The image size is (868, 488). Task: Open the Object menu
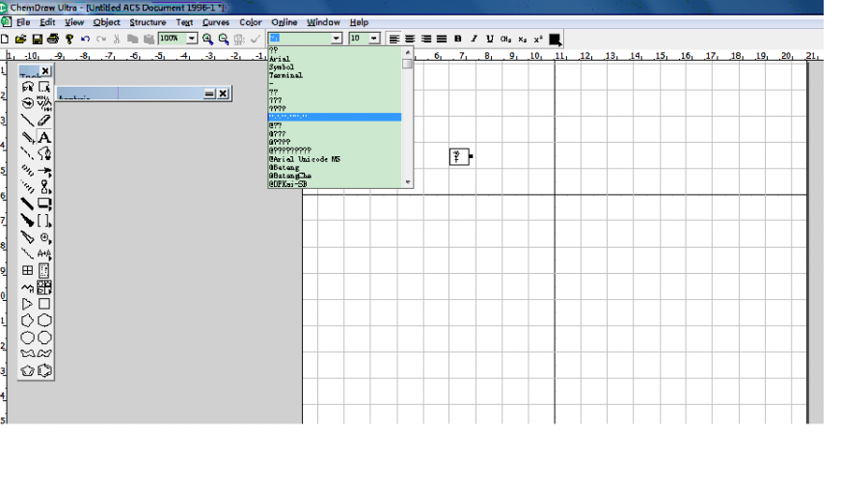coord(106,22)
